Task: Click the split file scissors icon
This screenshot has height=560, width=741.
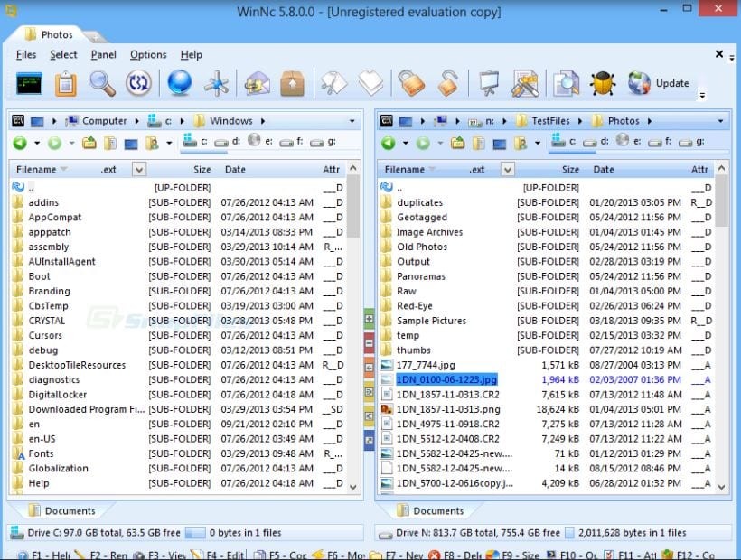Action: 333,84
